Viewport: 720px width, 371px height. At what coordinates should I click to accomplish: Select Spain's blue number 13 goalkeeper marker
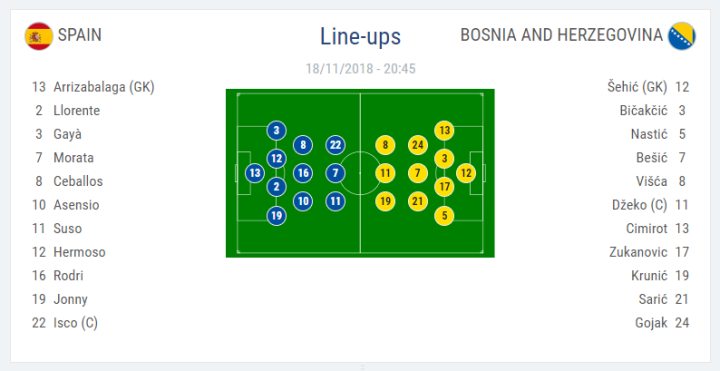point(255,173)
